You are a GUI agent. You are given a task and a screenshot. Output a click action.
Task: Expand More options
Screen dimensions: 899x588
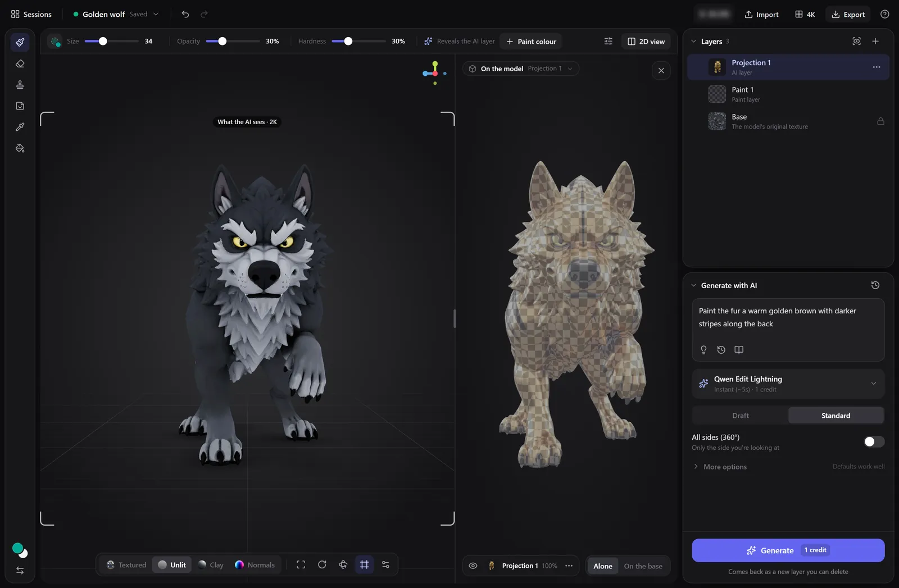tap(720, 467)
